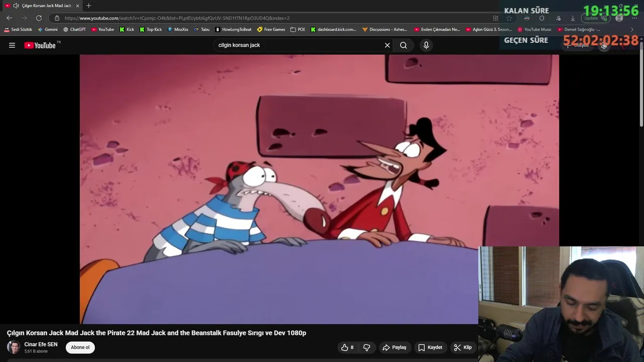This screenshot has height=362, width=644.
Task: Clear the search query with the X
Action: (x=387, y=45)
